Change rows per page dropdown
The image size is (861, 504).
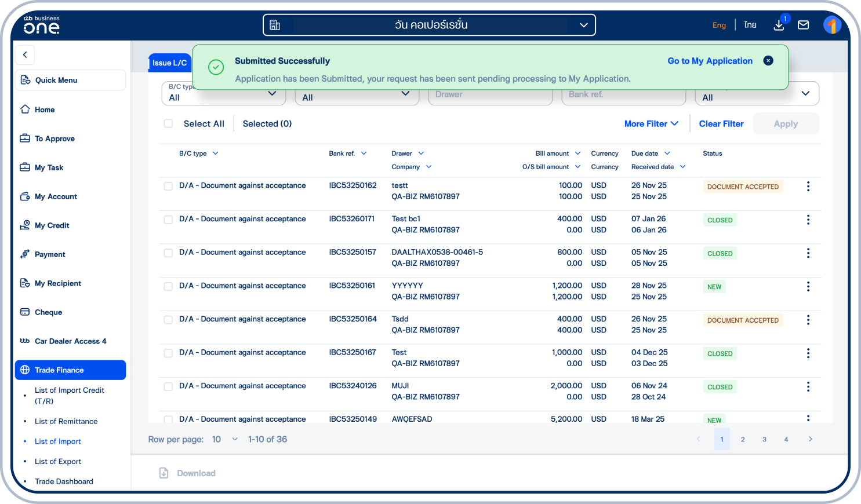(225, 439)
